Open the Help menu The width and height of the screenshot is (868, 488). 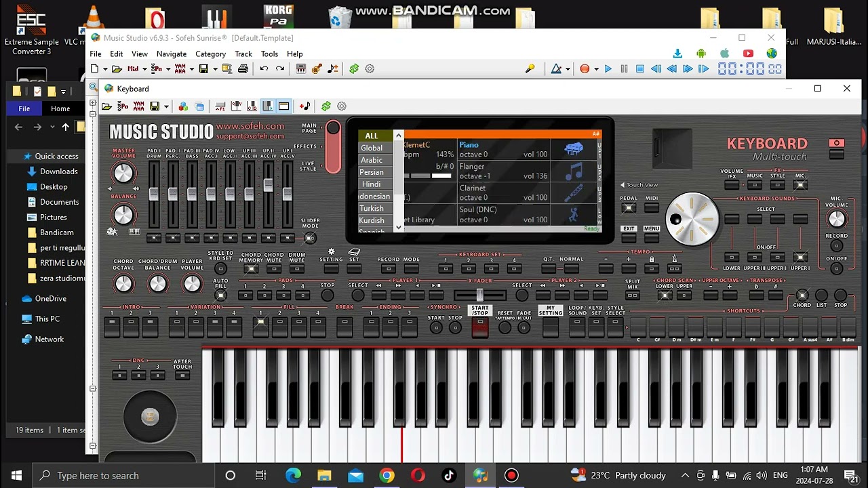pyautogui.click(x=294, y=54)
